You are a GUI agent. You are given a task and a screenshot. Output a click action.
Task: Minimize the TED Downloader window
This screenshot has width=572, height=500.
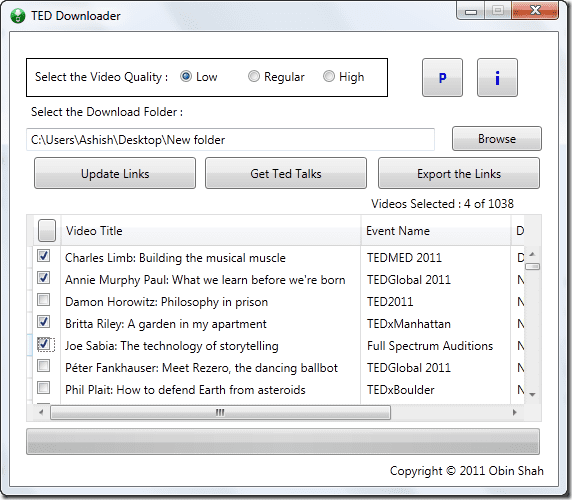(x=471, y=11)
